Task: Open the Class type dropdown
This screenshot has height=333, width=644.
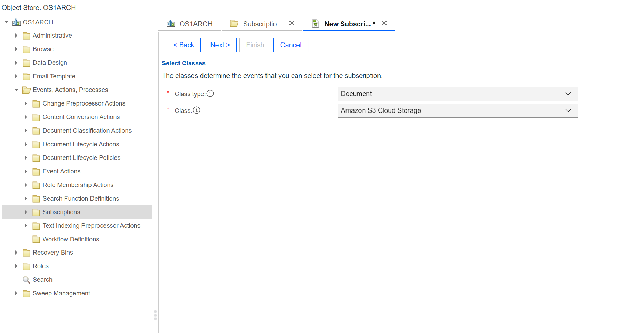Action: [x=458, y=94]
